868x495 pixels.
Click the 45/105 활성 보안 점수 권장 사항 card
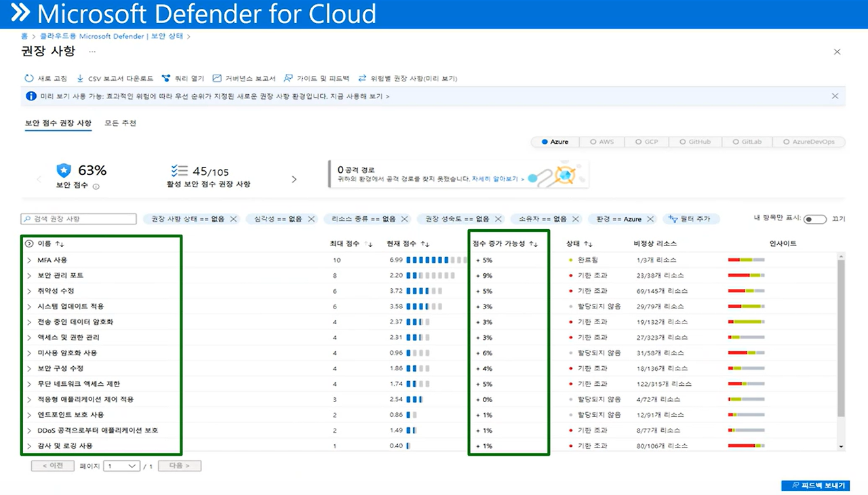(x=210, y=175)
